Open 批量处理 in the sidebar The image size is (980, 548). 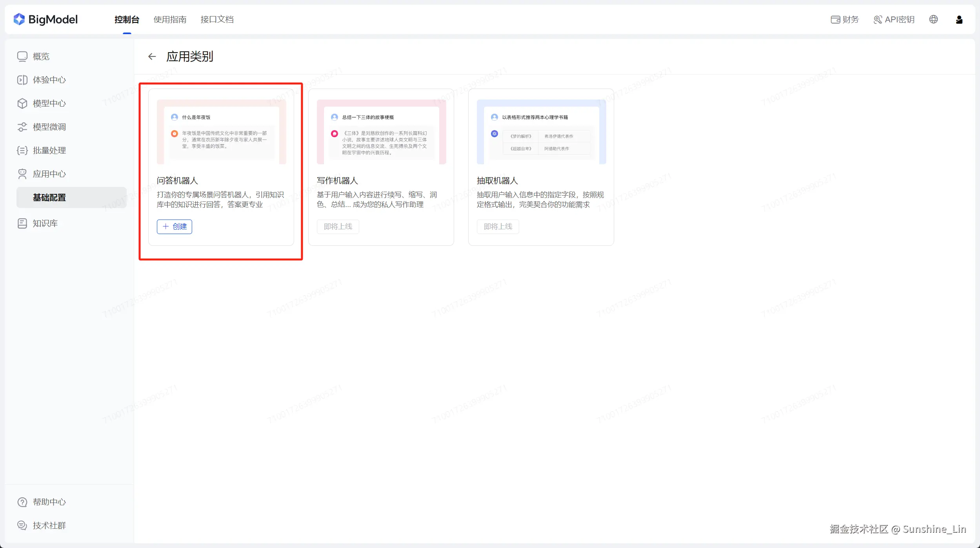click(49, 151)
